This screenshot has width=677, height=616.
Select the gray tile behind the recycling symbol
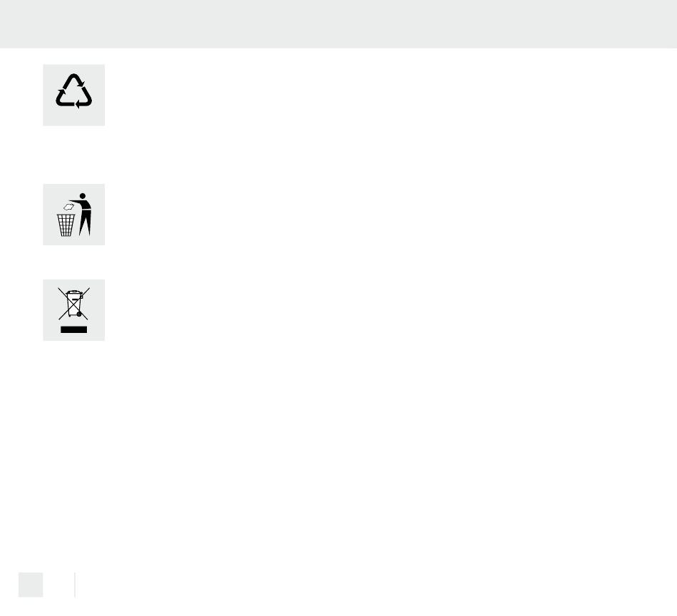pos(74,95)
